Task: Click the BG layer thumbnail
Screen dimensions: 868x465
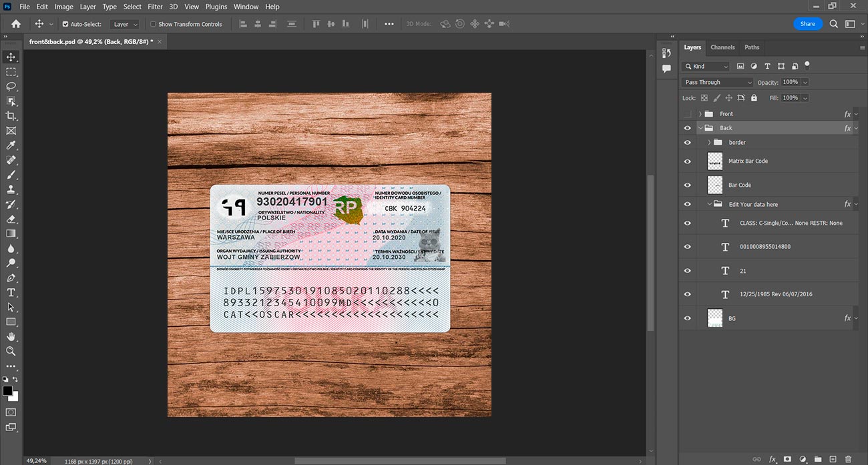Action: (715, 318)
